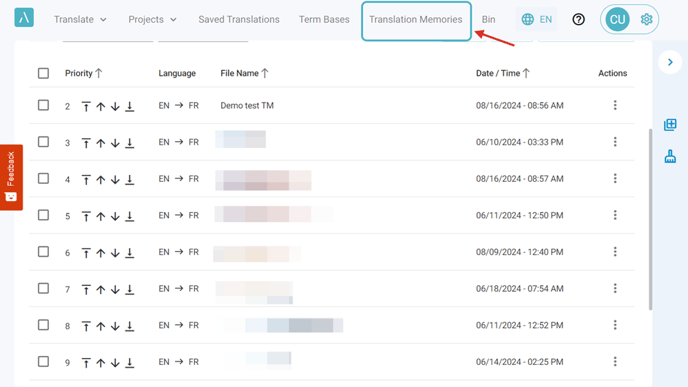Expand the right side panel chevron
This screenshot has height=387, width=688.
670,62
